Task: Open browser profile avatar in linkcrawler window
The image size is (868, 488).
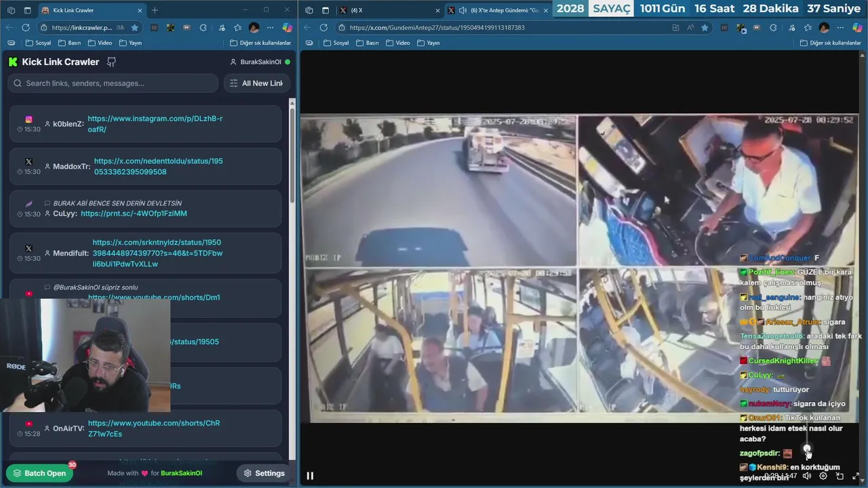Action: [254, 27]
